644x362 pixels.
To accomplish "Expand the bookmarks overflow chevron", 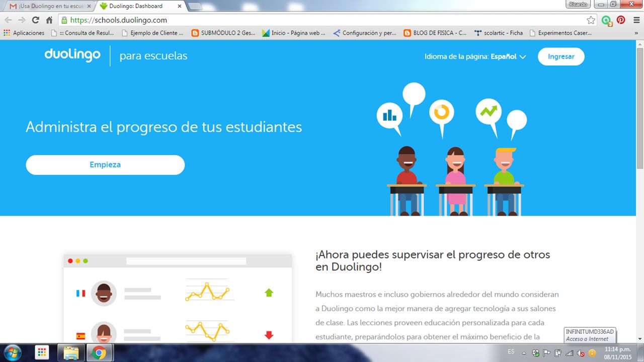I will [636, 33].
